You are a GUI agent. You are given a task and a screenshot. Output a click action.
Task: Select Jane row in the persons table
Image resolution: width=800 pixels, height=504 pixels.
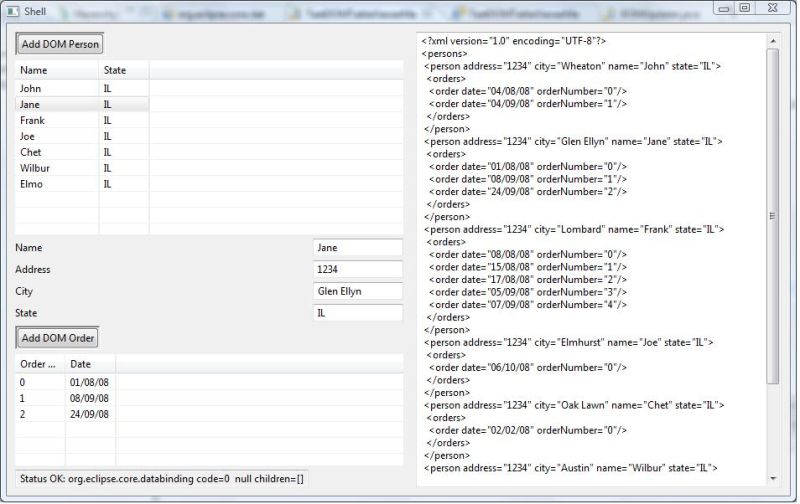[x=209, y=105]
